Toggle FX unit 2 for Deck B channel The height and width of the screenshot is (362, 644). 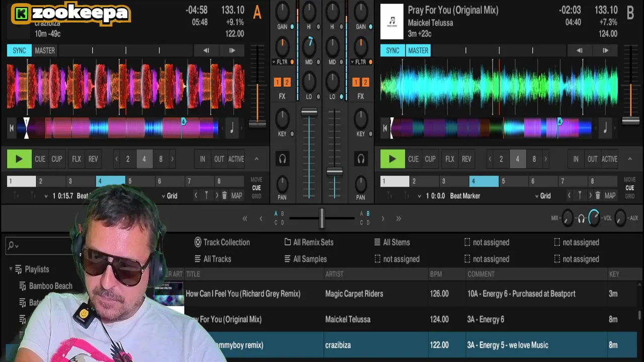pos(365,82)
